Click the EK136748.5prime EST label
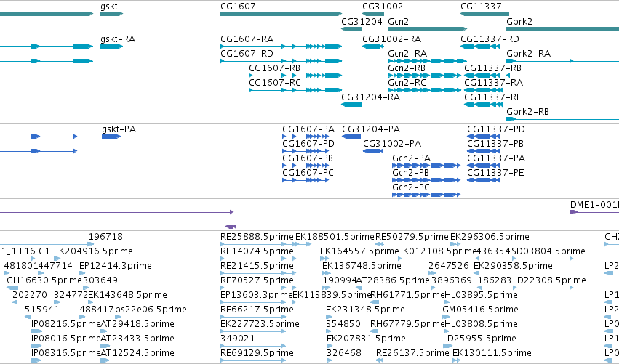Viewport: 619px width, 364px height. [x=362, y=266]
